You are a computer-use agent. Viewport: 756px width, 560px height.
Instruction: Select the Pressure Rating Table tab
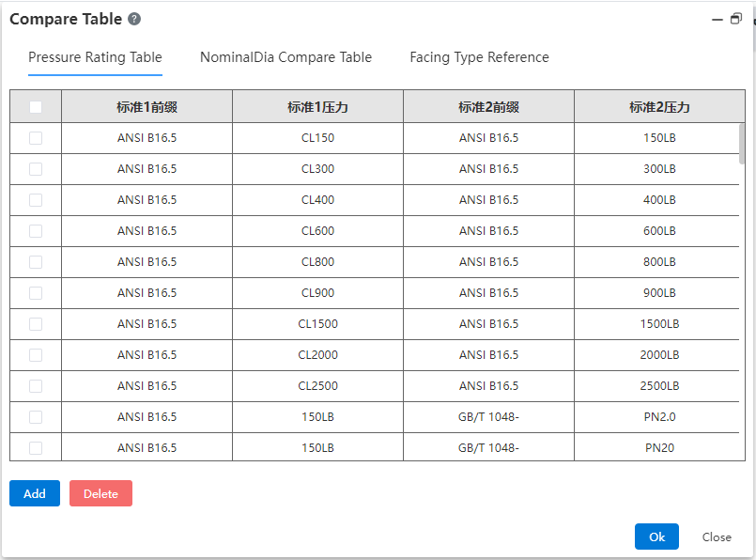pos(95,57)
